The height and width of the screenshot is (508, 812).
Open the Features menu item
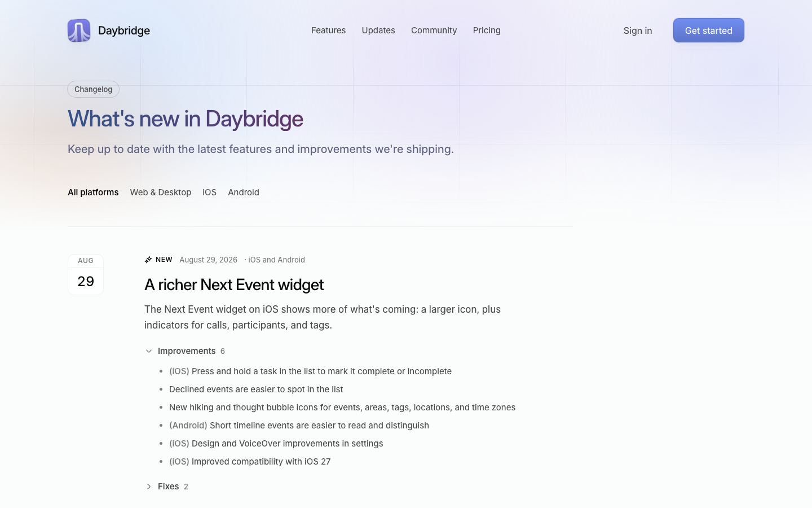tap(328, 30)
